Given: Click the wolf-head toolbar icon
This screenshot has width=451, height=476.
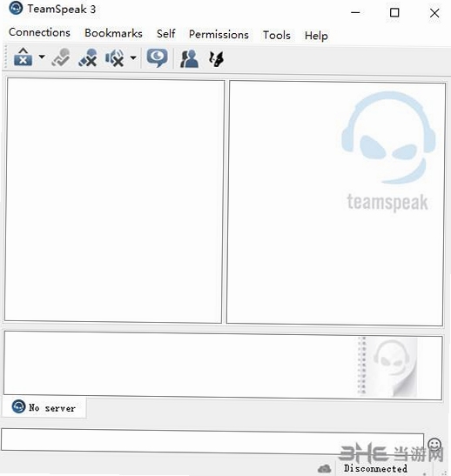Looking at the screenshot, I should [216, 59].
